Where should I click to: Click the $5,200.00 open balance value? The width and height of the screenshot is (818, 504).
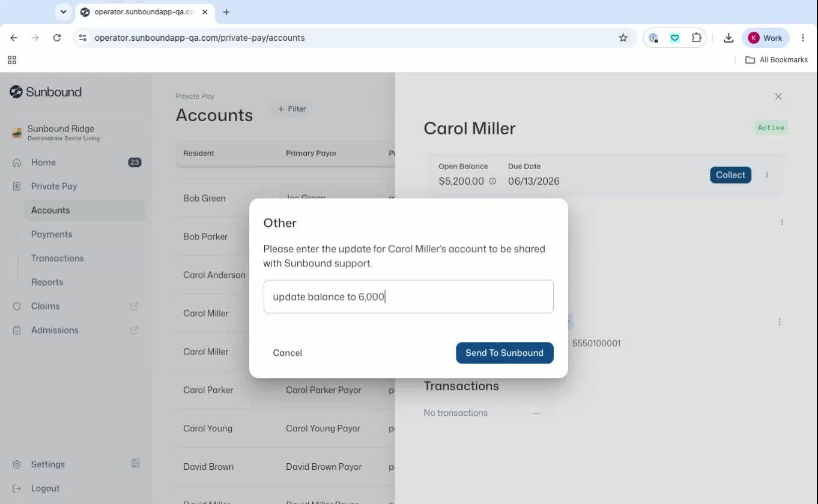(x=461, y=181)
